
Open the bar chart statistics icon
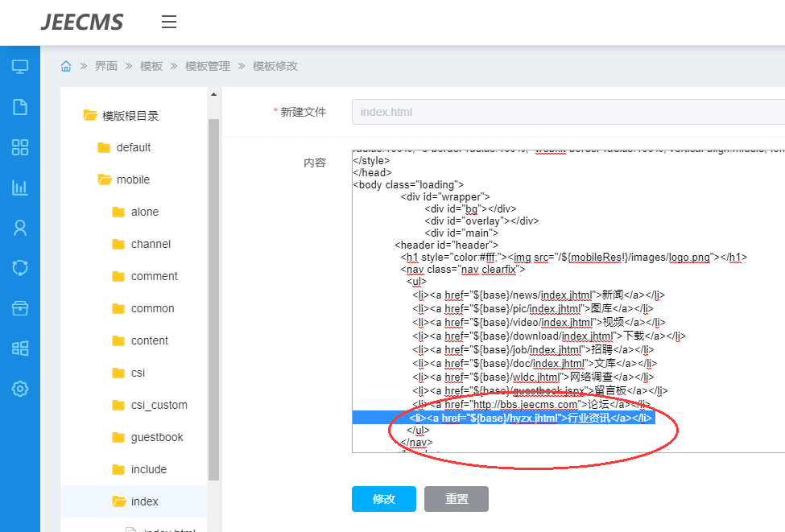pyautogui.click(x=20, y=188)
